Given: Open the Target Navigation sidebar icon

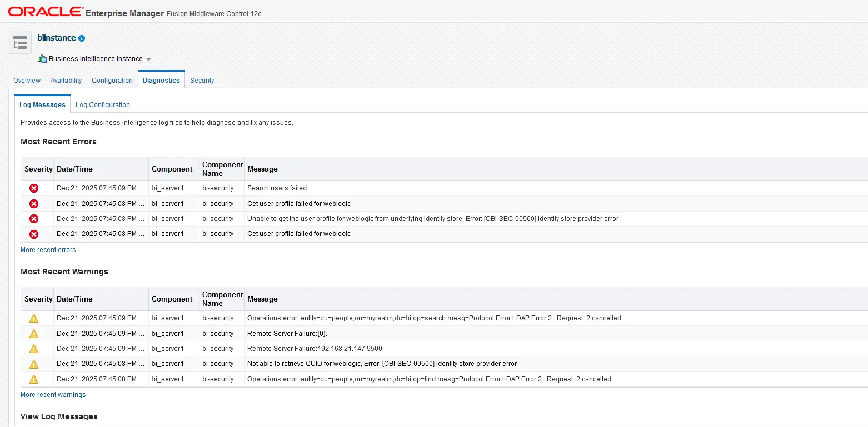Looking at the screenshot, I should click(x=19, y=42).
